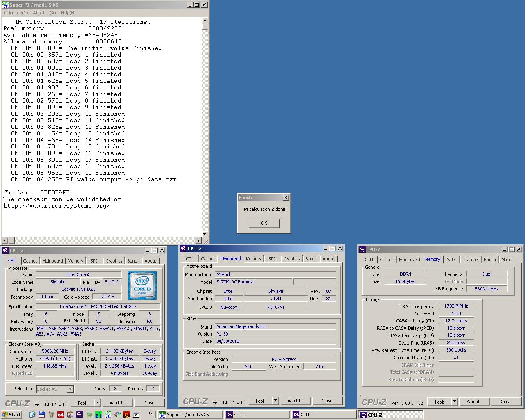Open Graphics tab in middle CPU-Z window

tap(292, 259)
